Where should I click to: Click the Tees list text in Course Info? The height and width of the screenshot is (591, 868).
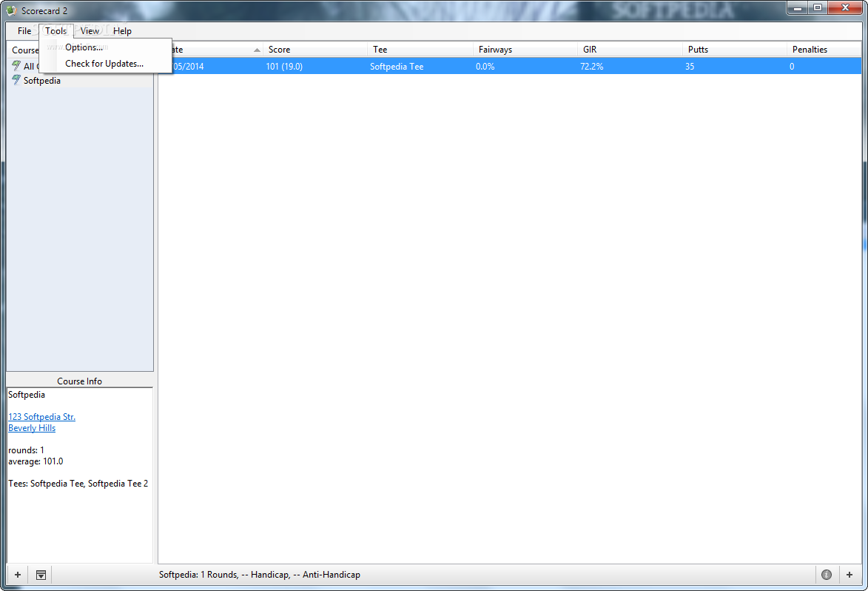pyautogui.click(x=78, y=484)
